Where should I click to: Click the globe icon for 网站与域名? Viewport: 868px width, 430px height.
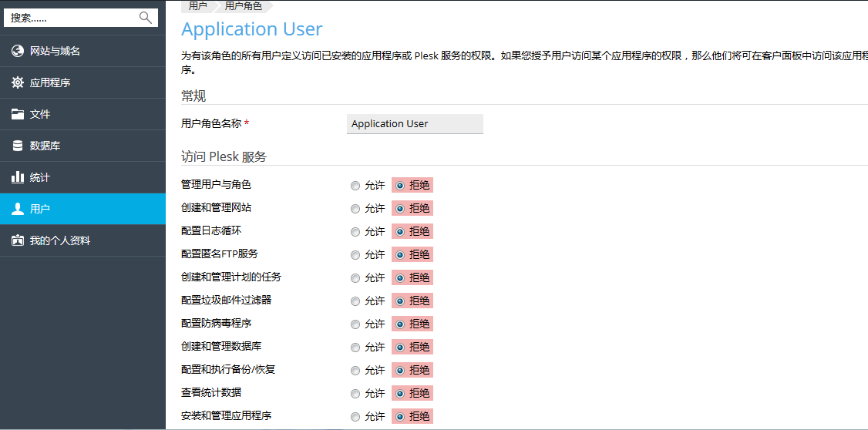[x=18, y=51]
